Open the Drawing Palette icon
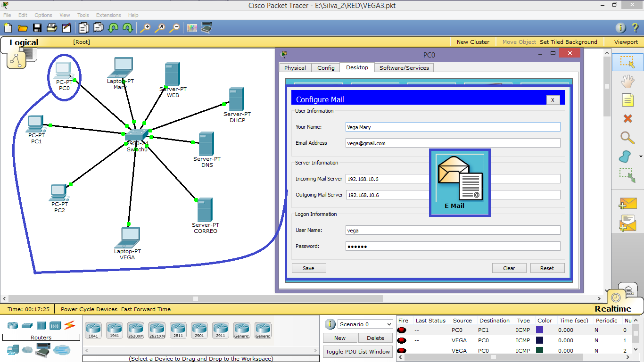The width and height of the screenshot is (644, 363). click(x=192, y=28)
